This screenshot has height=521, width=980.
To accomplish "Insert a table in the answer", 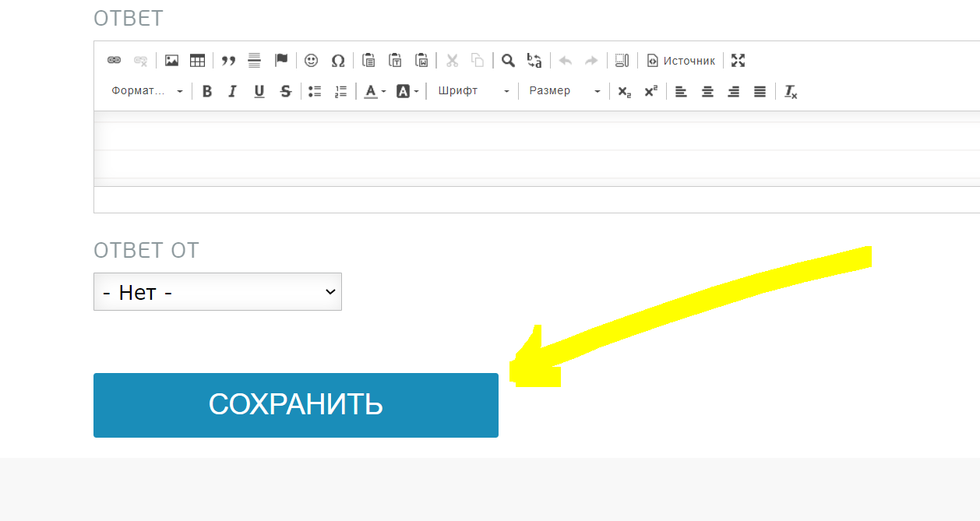I will [197, 61].
